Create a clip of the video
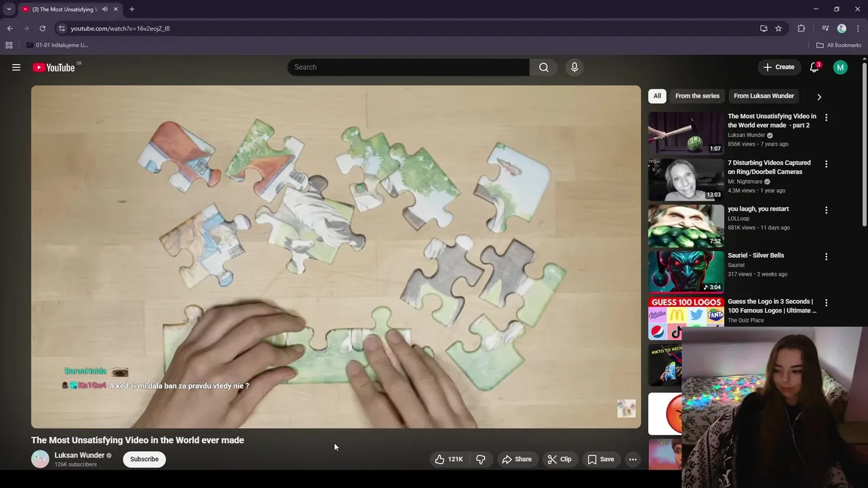The height and width of the screenshot is (488, 868). pyautogui.click(x=559, y=459)
